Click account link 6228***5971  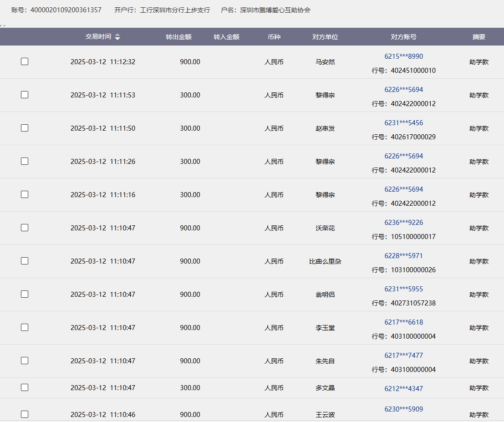403,256
